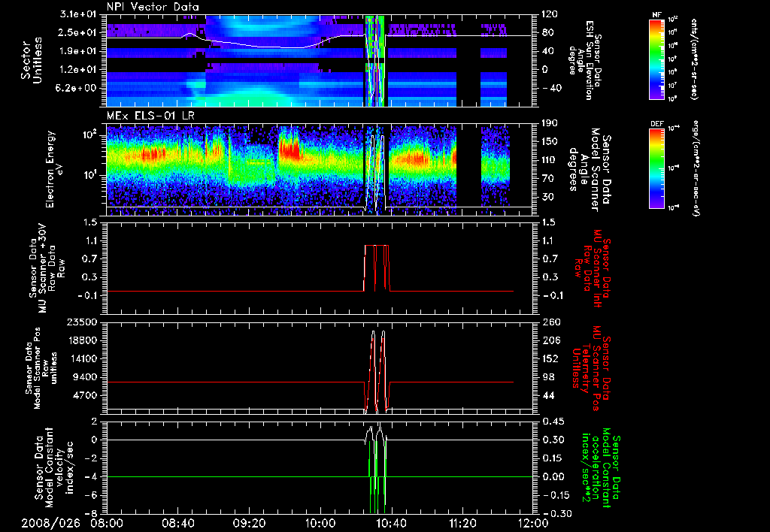
Task: Click the NF color scale bar
Action: [x=656, y=59]
